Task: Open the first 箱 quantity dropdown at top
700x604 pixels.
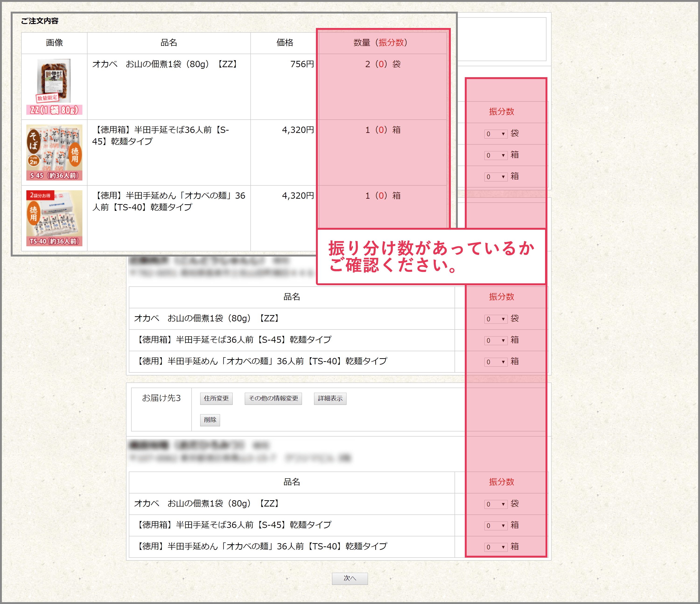Action: (496, 155)
